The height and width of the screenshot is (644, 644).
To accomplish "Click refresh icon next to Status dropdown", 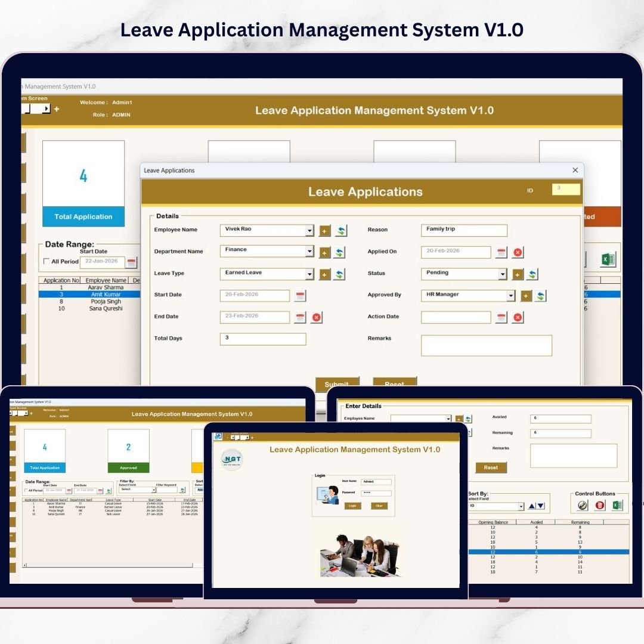I will coord(532,274).
